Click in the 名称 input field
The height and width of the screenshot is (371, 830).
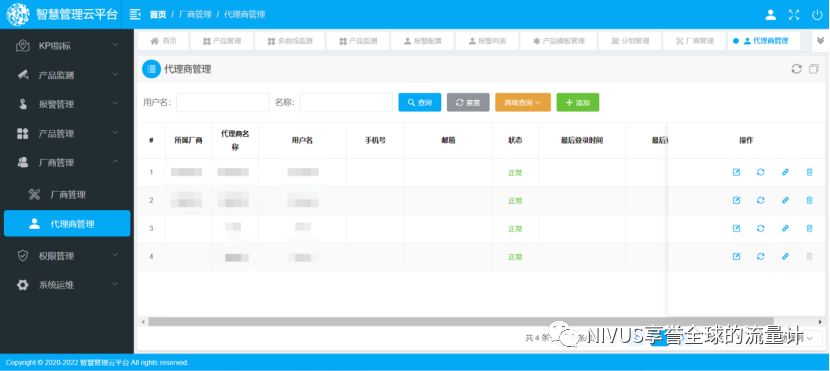[x=346, y=103]
